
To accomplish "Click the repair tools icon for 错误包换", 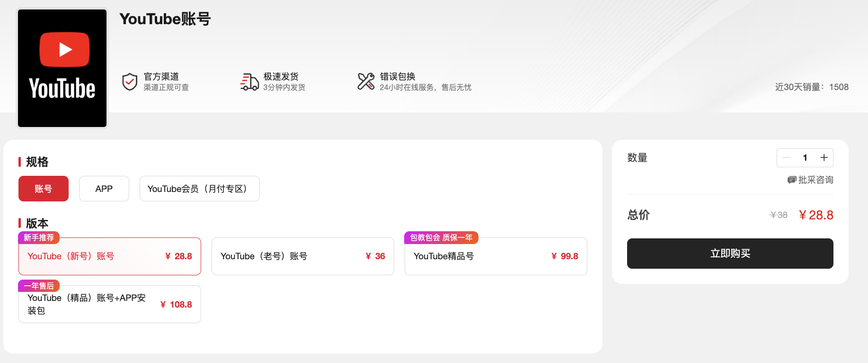I will coord(366,82).
